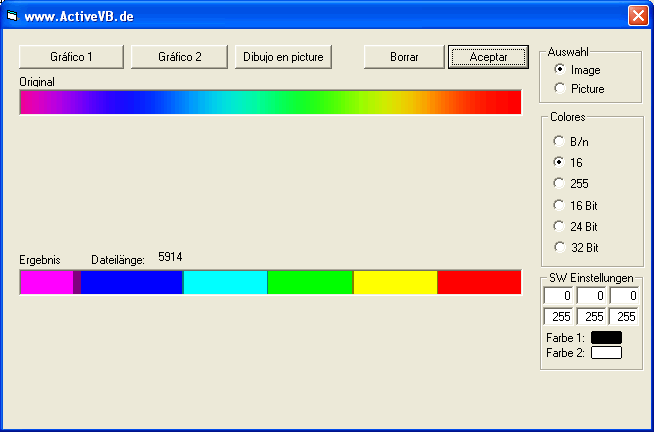
Task: Enable the 32 Bit color option
Action: (559, 247)
